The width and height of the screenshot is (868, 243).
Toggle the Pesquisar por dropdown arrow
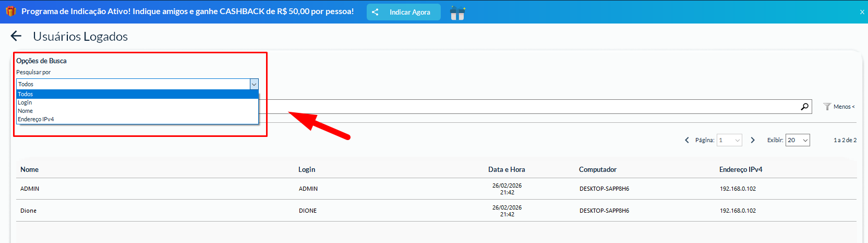254,84
